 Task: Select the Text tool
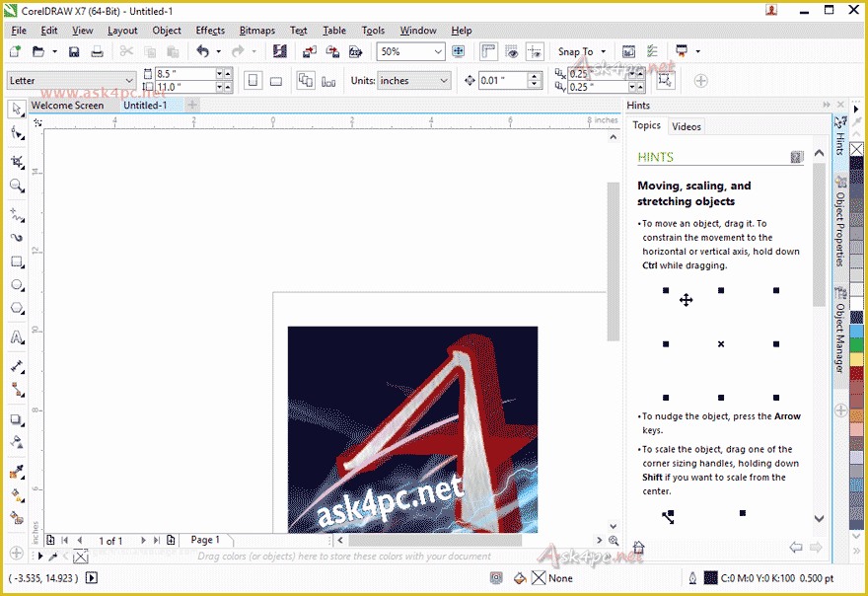pos(17,337)
